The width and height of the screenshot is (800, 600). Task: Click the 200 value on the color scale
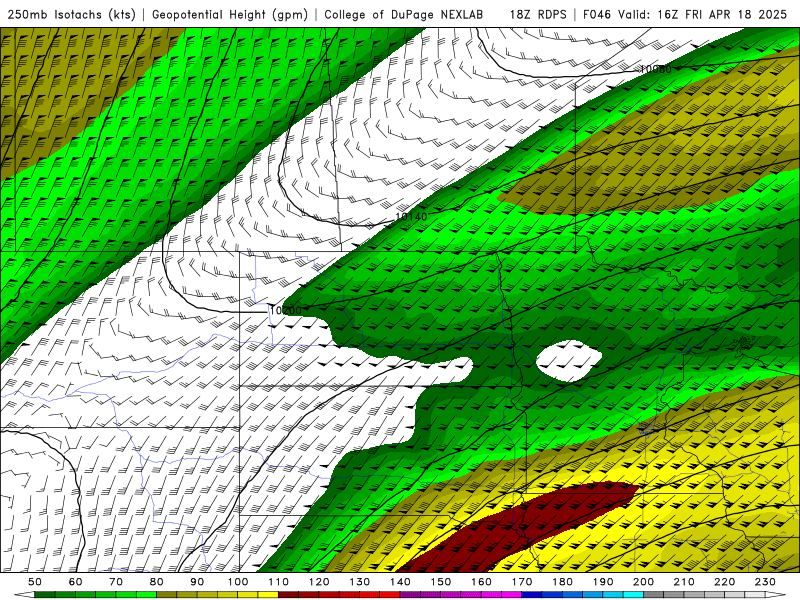644,582
